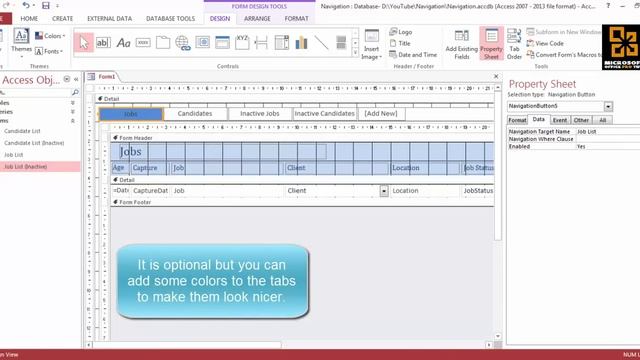
Task: Click Convert Form's Macros
Action: [x=564, y=55]
